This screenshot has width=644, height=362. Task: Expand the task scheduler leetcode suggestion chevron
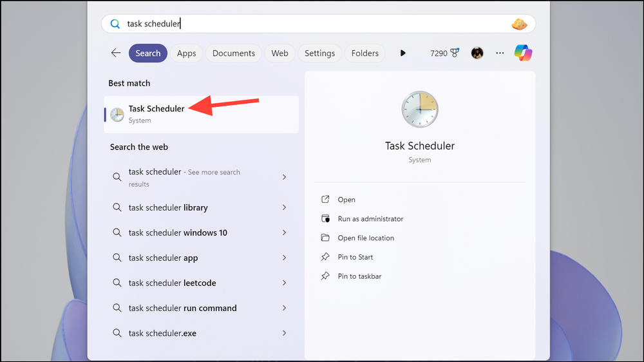(284, 283)
